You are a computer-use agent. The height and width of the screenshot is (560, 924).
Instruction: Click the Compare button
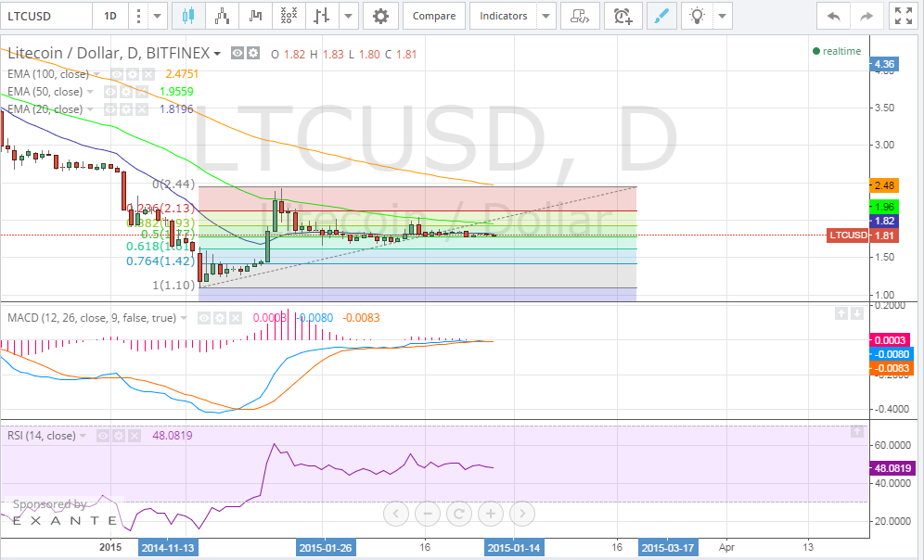433,16
